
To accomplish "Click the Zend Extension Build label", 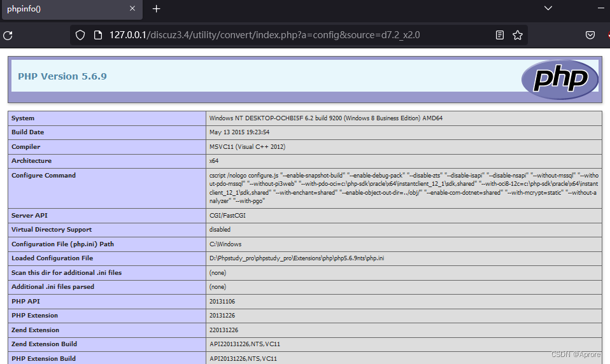I will point(45,344).
